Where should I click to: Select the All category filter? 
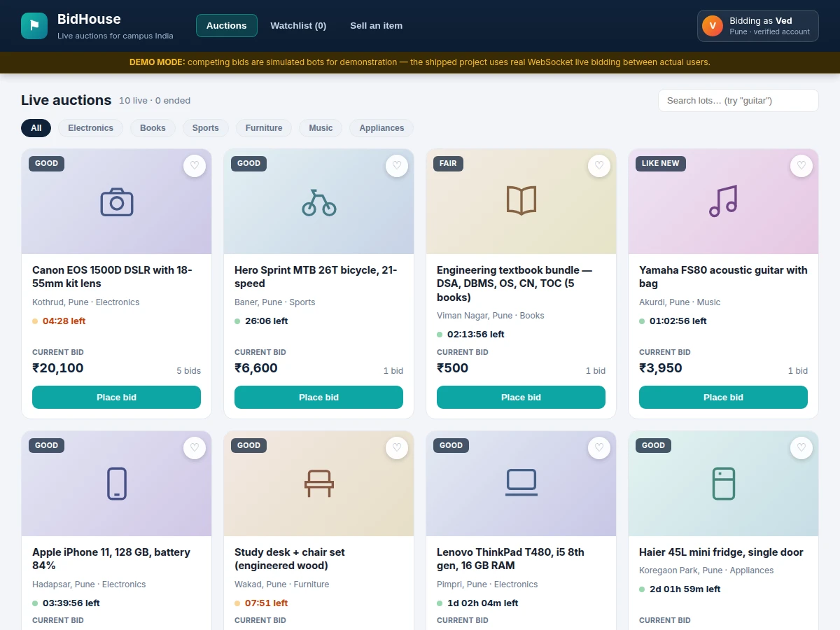36,128
